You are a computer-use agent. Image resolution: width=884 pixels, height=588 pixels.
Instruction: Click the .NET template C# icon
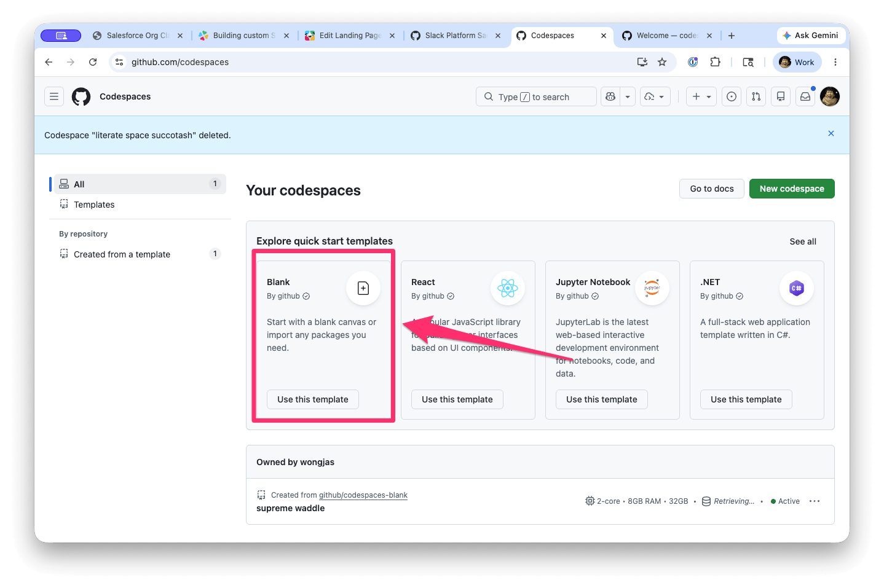coord(797,288)
